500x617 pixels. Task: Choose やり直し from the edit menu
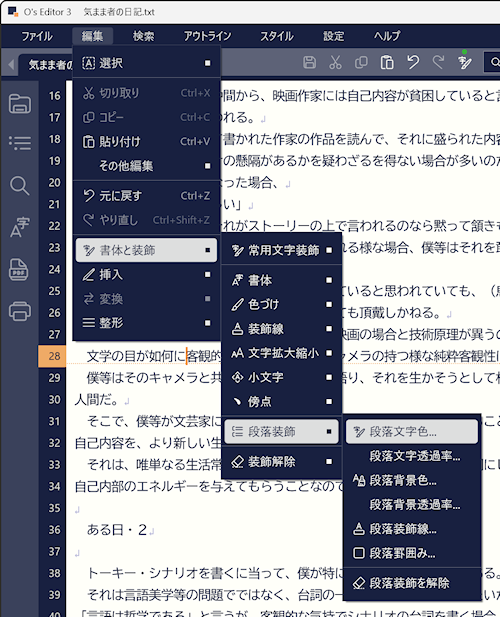point(146,220)
